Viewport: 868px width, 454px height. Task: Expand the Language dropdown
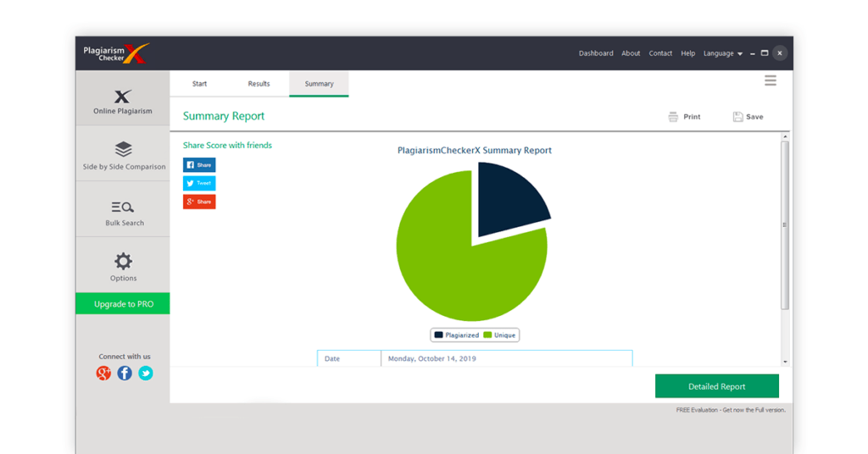[722, 53]
